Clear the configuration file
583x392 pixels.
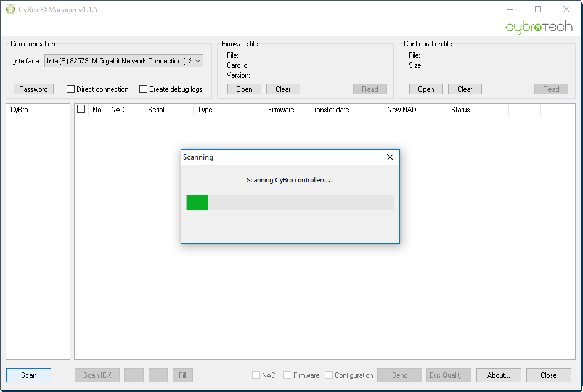tap(465, 89)
